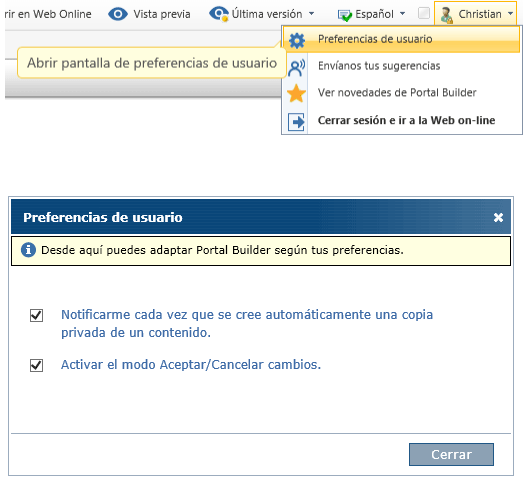The height and width of the screenshot is (486, 526).
Task: Uncheck Activar el modo Aceptar/Cancelar cambios
Action: 37,365
